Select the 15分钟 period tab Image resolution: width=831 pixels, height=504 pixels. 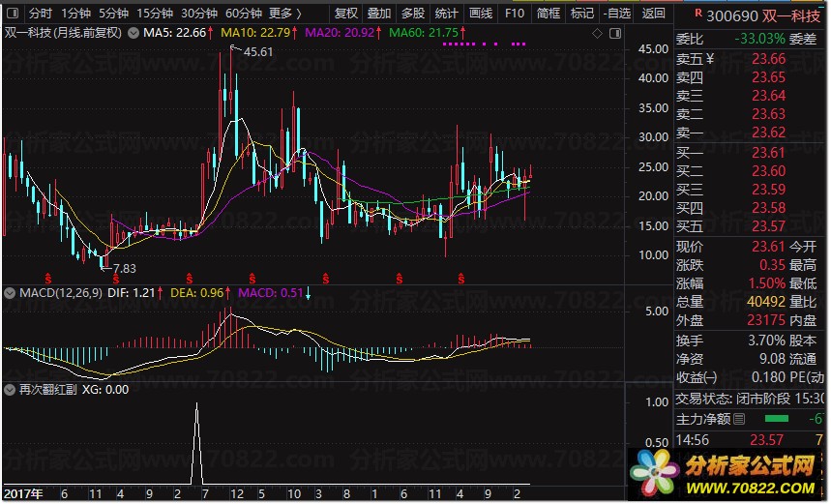(155, 14)
